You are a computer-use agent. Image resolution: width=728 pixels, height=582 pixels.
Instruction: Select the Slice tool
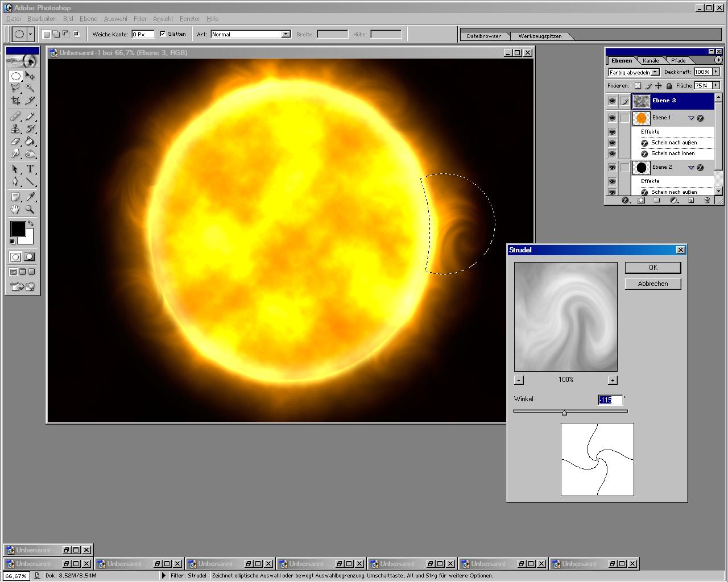click(30, 101)
